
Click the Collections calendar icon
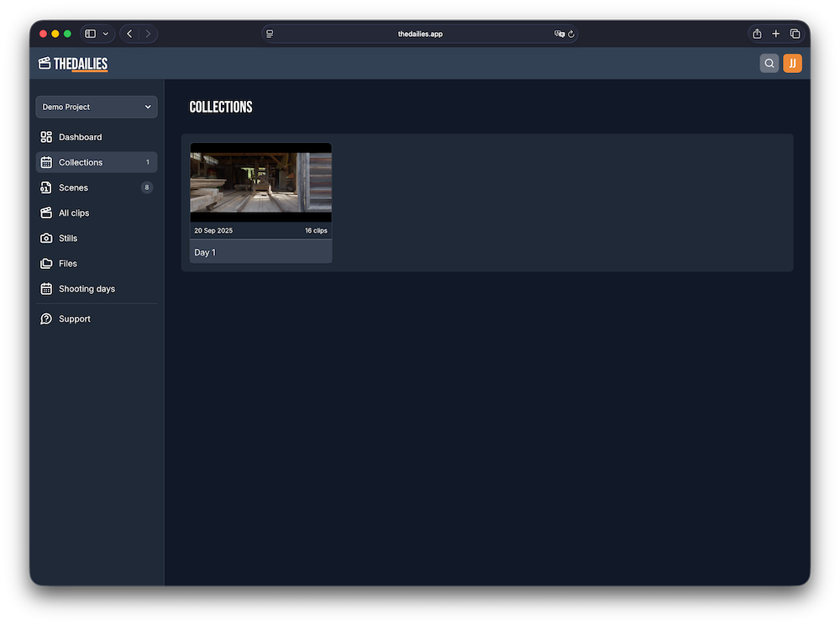click(x=46, y=162)
